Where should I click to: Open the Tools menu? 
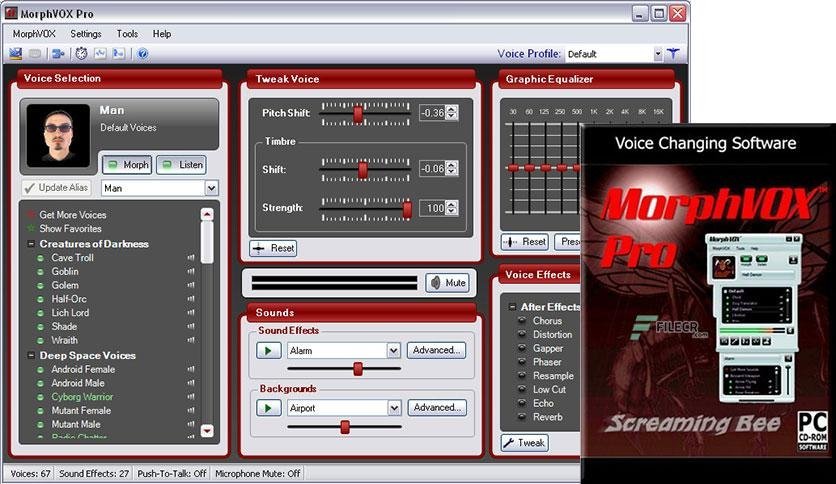pos(127,34)
